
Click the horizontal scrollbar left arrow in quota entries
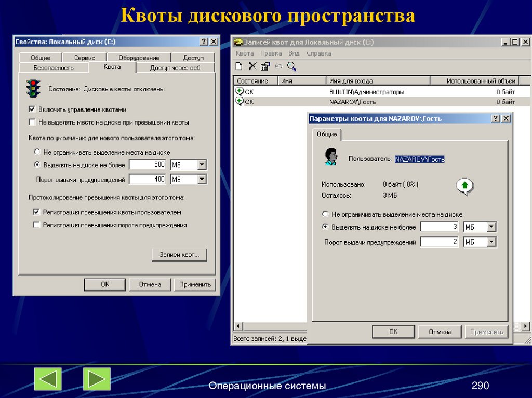[238, 326]
